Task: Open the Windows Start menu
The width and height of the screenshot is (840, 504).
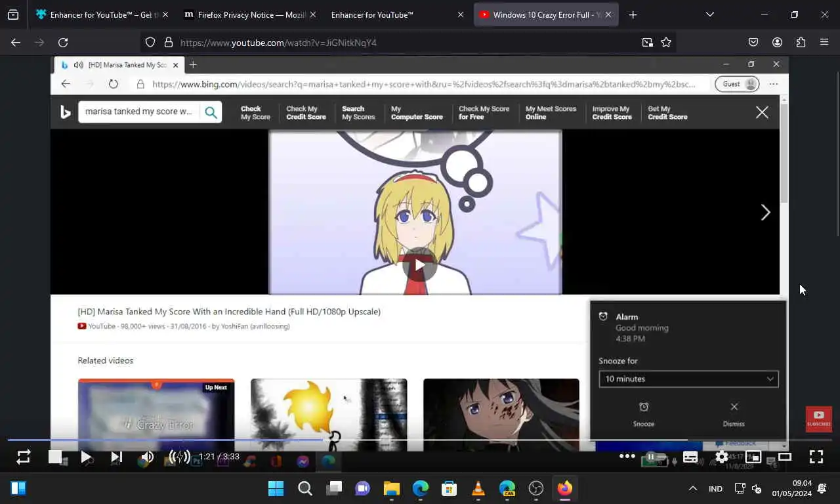Action: point(276,488)
